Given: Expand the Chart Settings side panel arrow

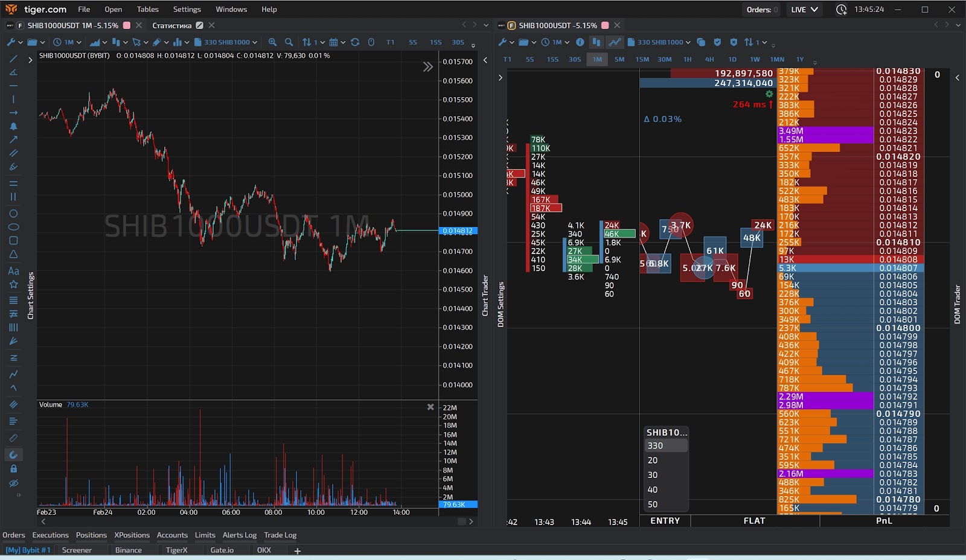Looking at the screenshot, I should tap(30, 60).
